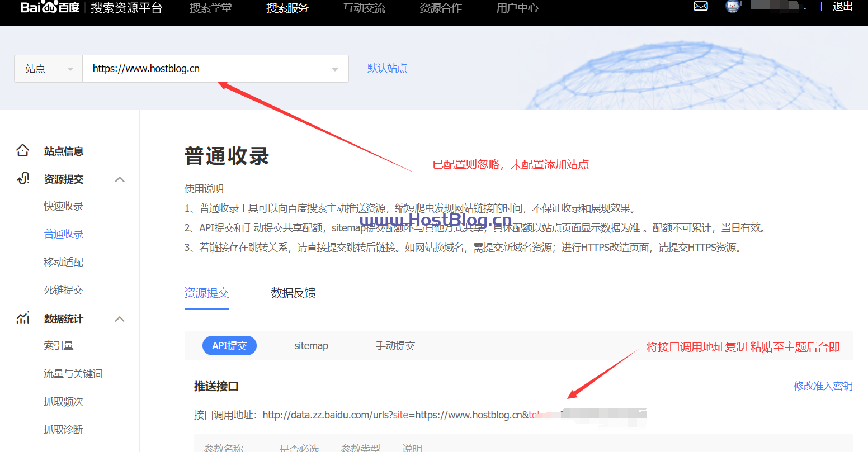Viewport: 868px width, 452px height.
Task: Select the API提交 option
Action: pos(229,346)
